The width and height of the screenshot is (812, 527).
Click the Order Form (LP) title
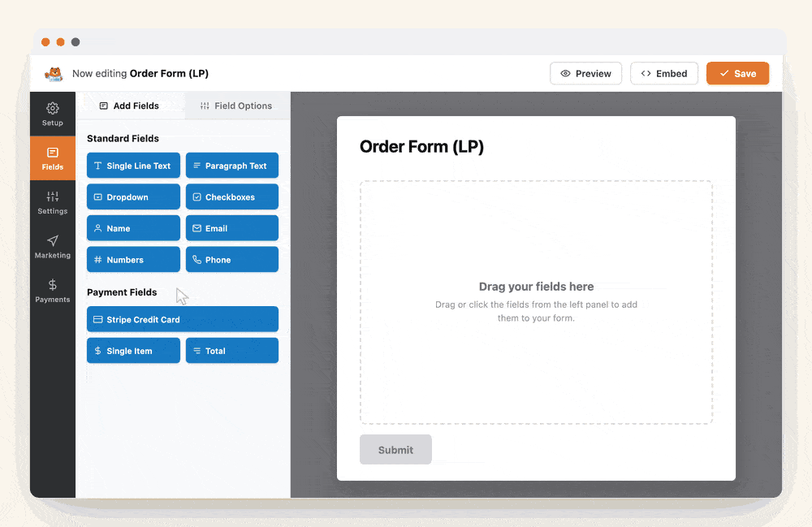[421, 146]
